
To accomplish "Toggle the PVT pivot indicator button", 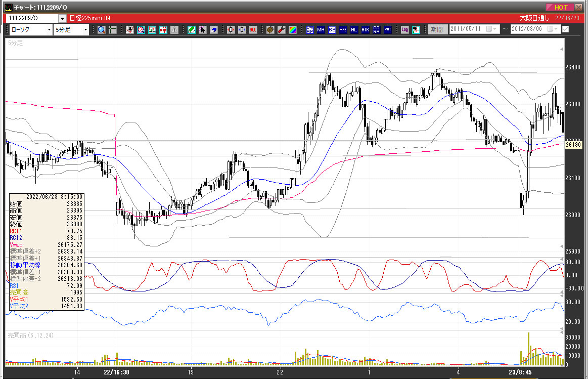I will (388, 30).
